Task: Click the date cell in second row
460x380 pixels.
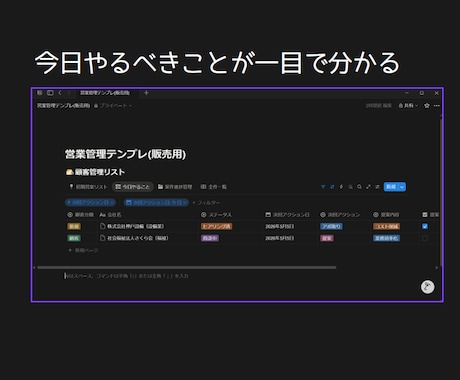Action: coord(280,238)
